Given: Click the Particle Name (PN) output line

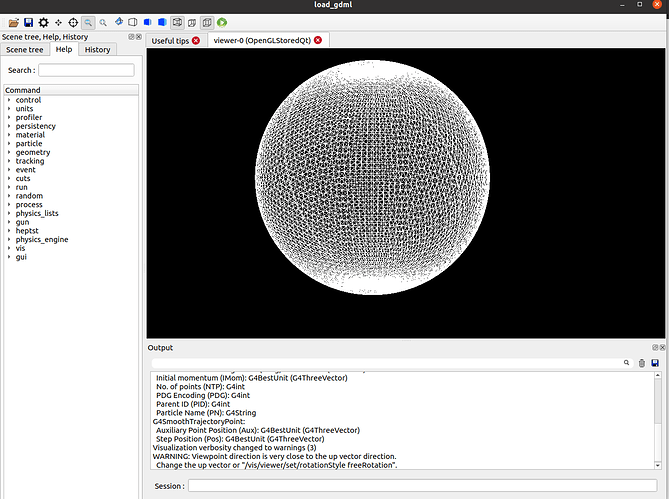Looking at the screenshot, I should pyautogui.click(x=206, y=413).
